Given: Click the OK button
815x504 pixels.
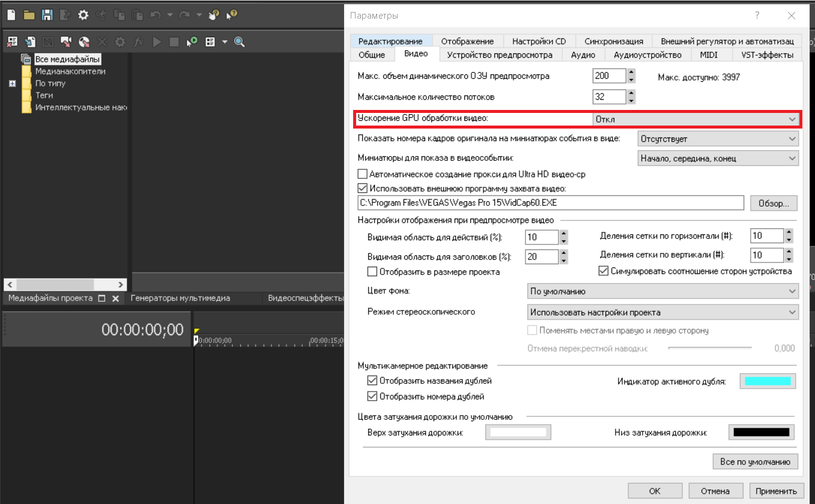Looking at the screenshot, I should tap(655, 491).
